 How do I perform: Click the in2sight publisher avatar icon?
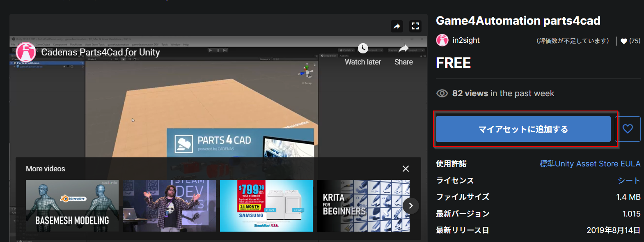[x=442, y=40]
